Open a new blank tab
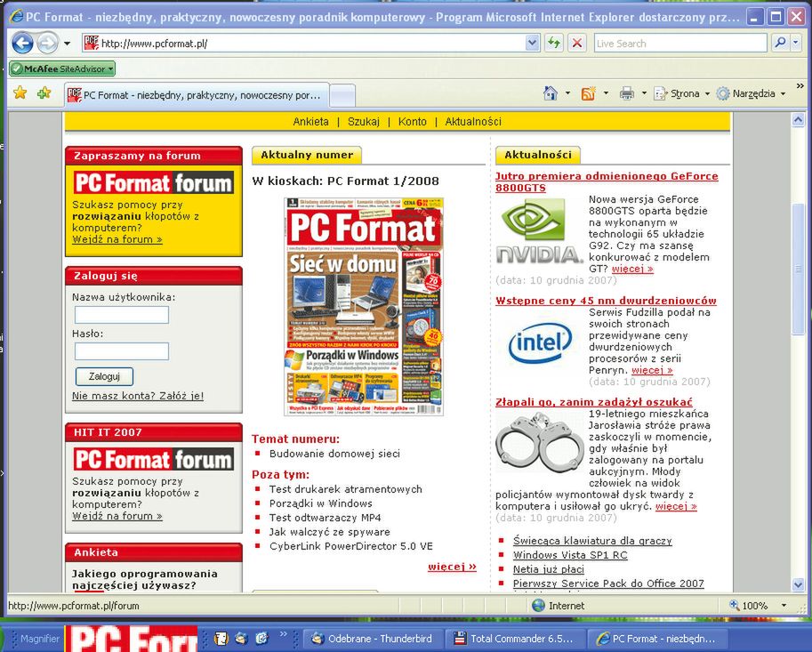 pos(342,96)
